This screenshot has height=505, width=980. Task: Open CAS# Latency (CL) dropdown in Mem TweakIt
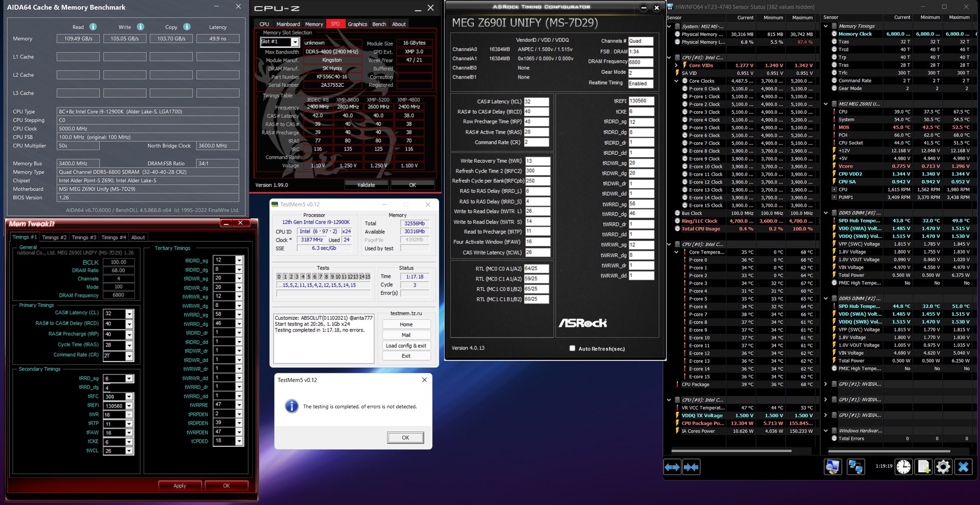pos(129,313)
